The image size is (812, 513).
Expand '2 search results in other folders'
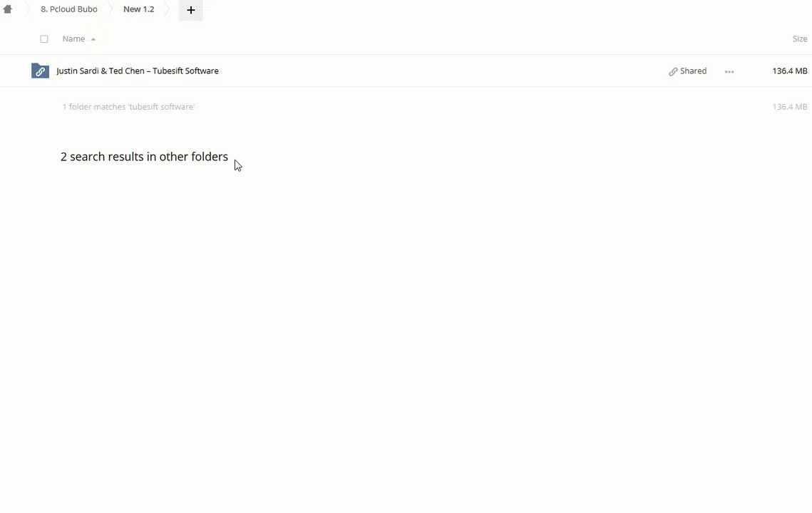(x=144, y=157)
